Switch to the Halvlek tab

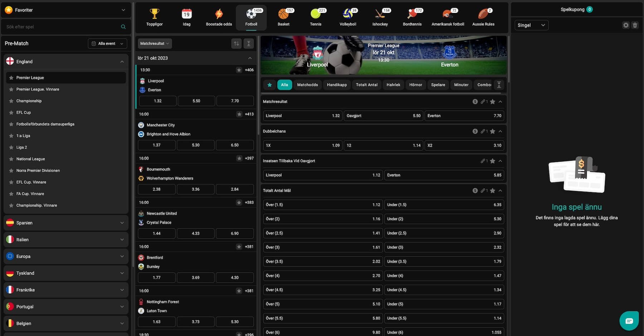pos(393,85)
